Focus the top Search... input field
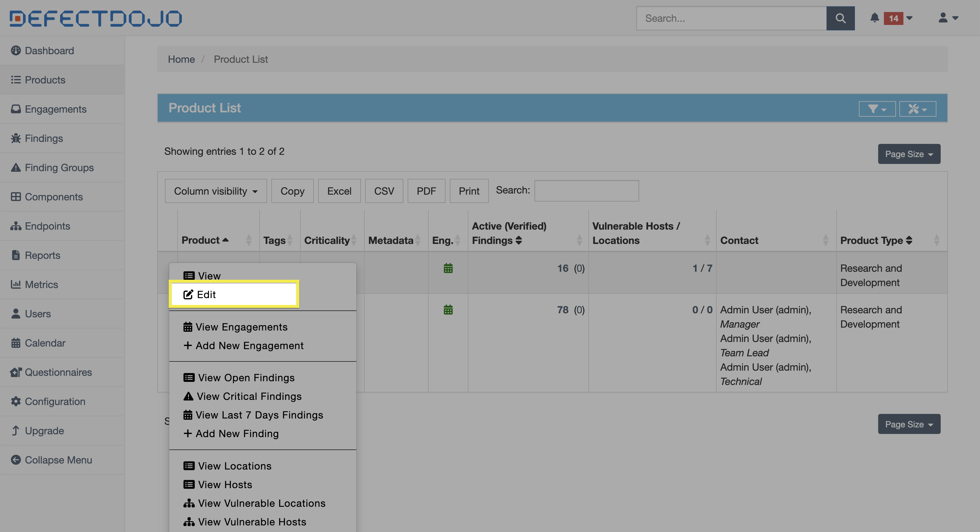The image size is (980, 532). click(x=732, y=18)
